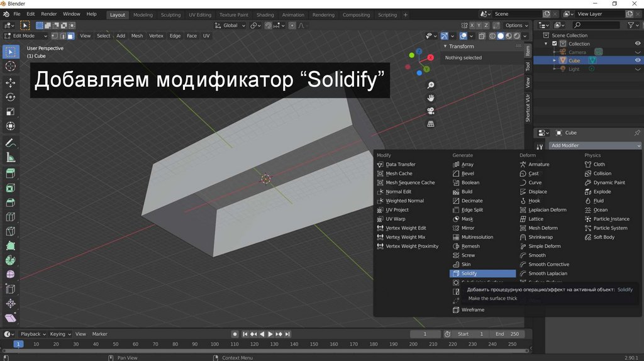Add a new workspace with plus
The width and height of the screenshot is (644, 361).
[406, 15]
